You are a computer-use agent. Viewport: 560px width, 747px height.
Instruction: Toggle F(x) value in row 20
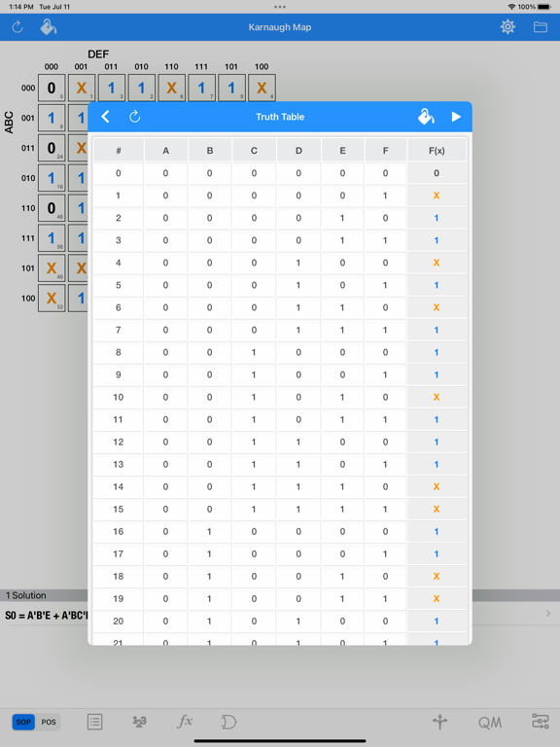[x=437, y=622]
